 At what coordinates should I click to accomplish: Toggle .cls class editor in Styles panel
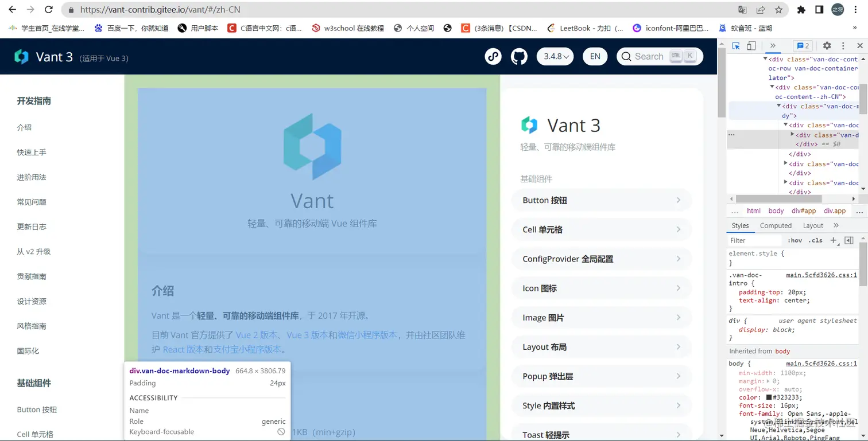coord(815,240)
